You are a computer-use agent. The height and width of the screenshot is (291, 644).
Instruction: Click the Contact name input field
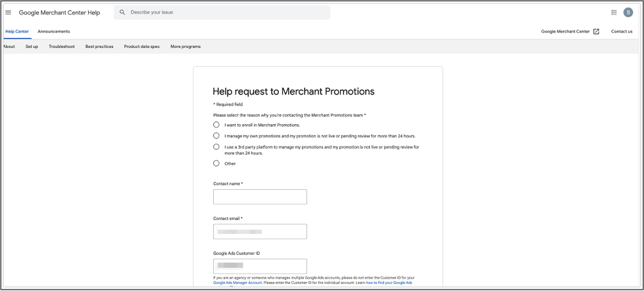(260, 196)
